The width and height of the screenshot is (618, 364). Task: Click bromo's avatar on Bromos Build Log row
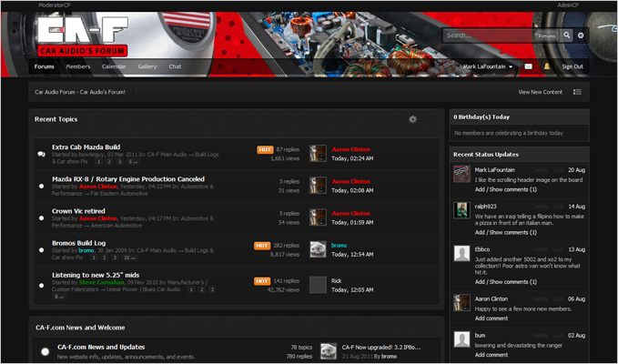tap(318, 249)
